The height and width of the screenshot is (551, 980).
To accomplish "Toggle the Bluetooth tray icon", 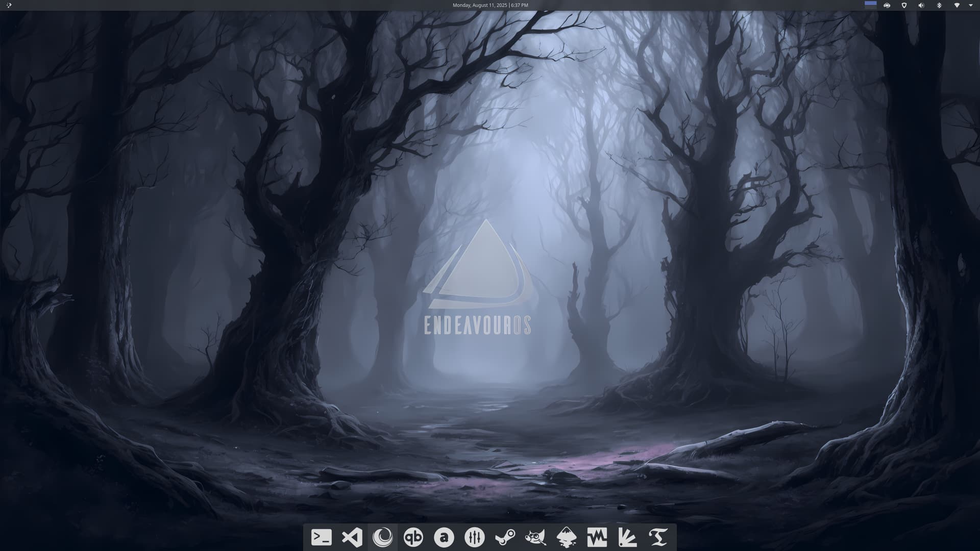I will coord(939,5).
